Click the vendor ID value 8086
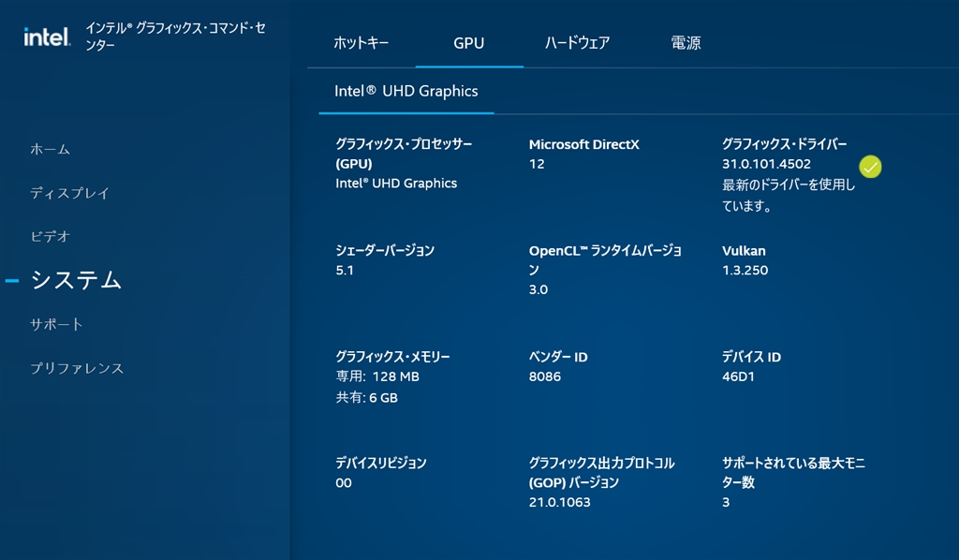Screen dimensions: 959x560 pyautogui.click(x=545, y=376)
